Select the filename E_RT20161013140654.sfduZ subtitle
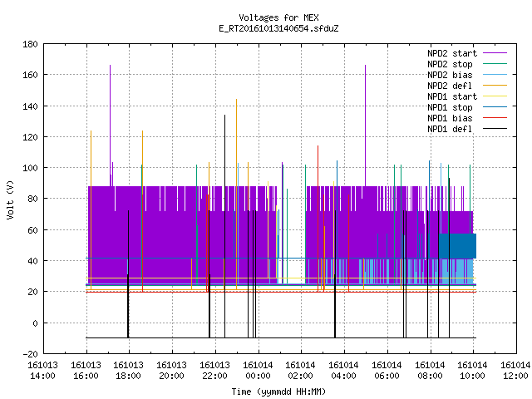 click(278, 28)
